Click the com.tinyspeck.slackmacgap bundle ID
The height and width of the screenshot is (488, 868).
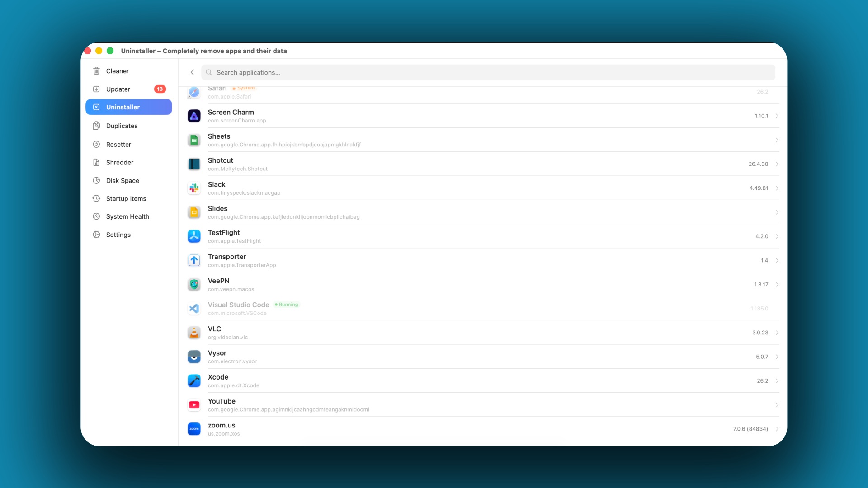click(244, 193)
